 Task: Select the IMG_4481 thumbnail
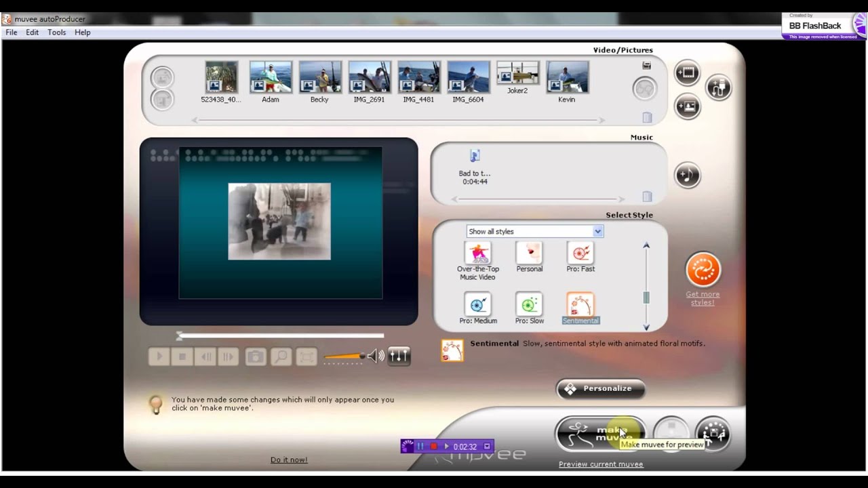(419, 83)
